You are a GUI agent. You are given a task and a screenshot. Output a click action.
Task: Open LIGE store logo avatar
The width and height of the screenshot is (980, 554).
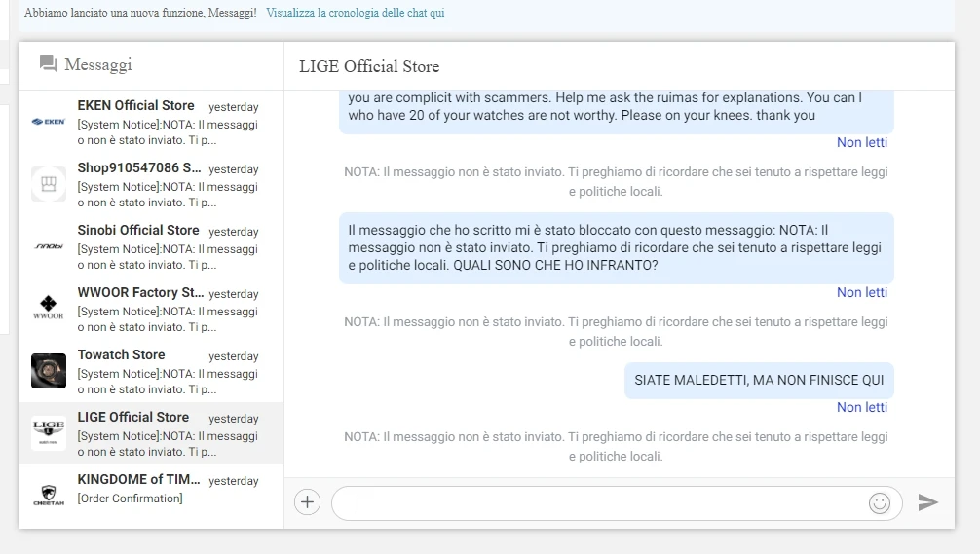pos(48,433)
